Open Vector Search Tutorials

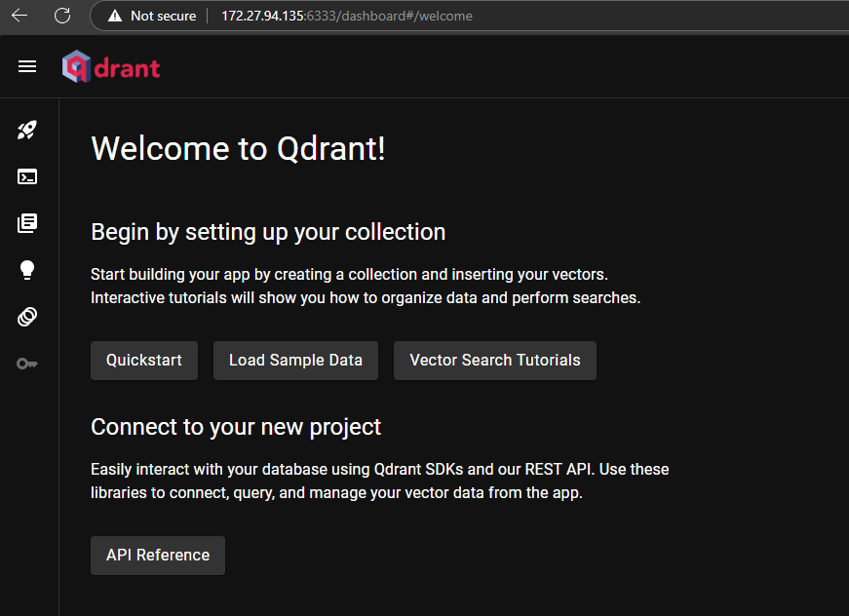coord(495,361)
